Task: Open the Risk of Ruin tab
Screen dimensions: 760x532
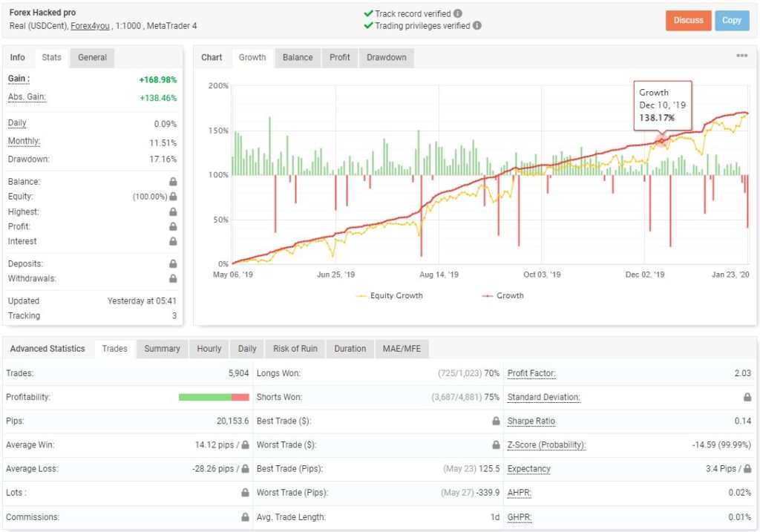Action: tap(295, 349)
